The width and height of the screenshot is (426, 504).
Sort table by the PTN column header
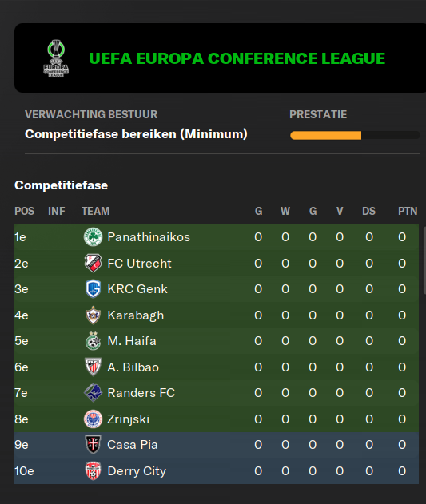click(x=408, y=211)
